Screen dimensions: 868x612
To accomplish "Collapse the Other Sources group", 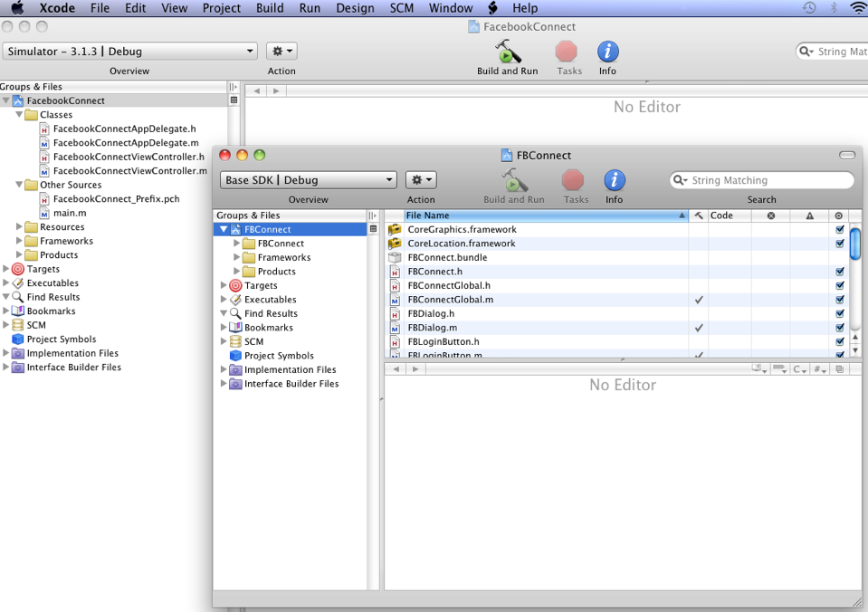I will (x=19, y=185).
